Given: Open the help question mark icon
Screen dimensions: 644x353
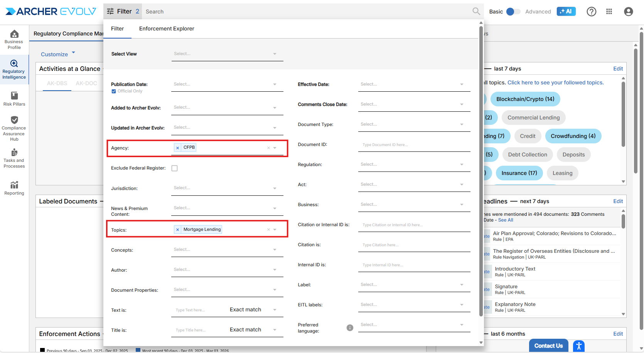Looking at the screenshot, I should point(591,12).
